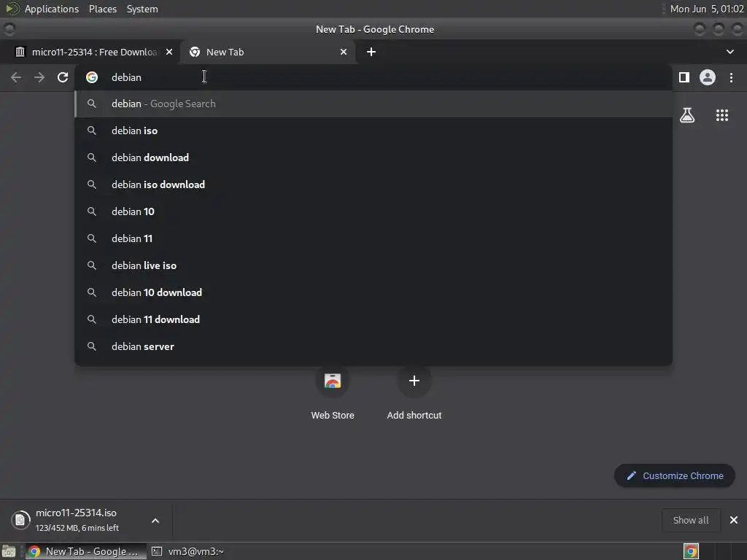The width and height of the screenshot is (747, 560).
Task: Open the Chrome profile avatar
Action: tap(708, 77)
